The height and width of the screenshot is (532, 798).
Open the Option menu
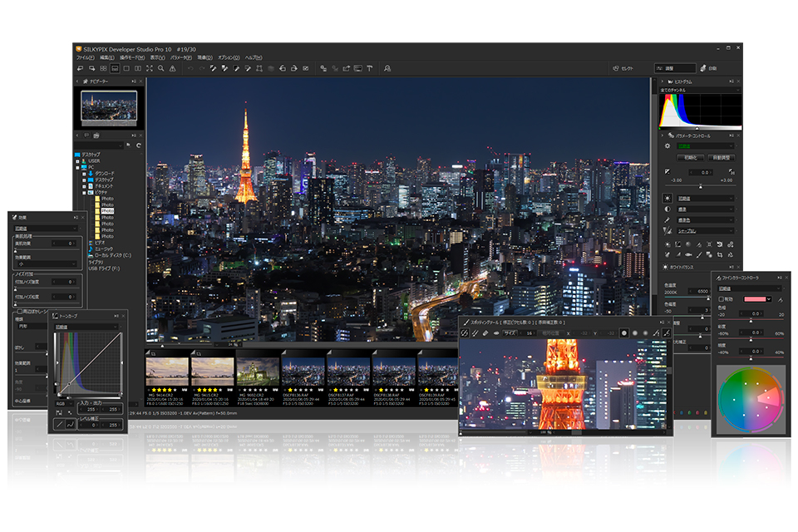click(229, 57)
